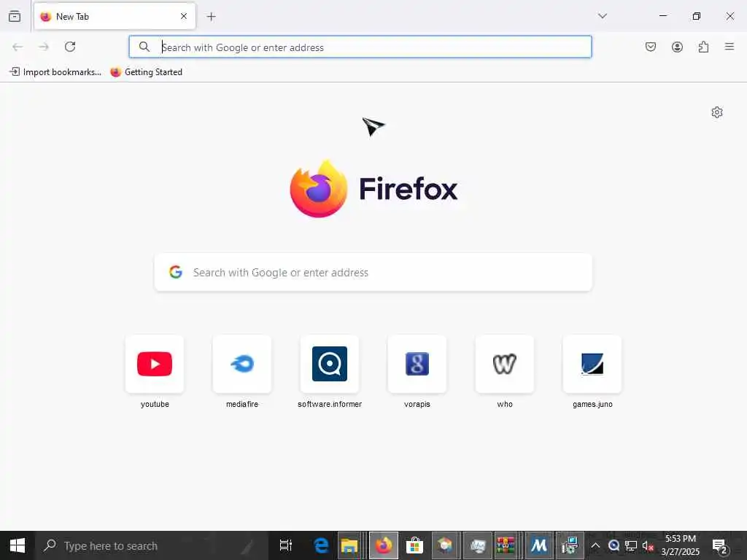Click the magnifier icon in address bar
This screenshot has width=747, height=560.
click(x=144, y=47)
